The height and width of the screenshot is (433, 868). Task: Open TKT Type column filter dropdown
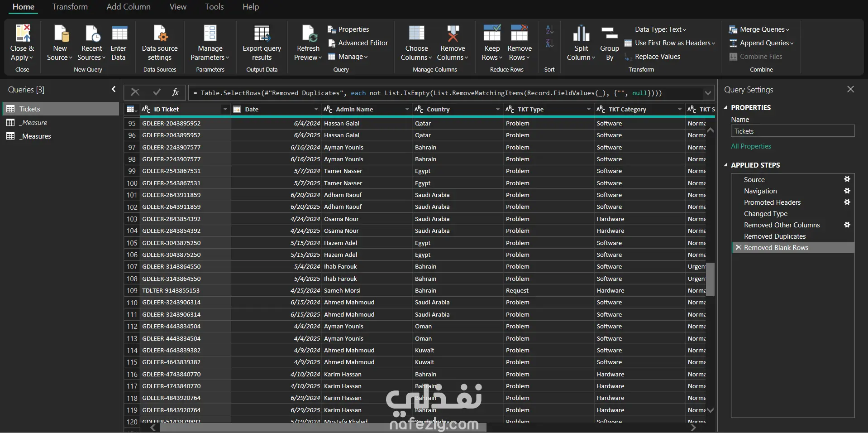589,109
